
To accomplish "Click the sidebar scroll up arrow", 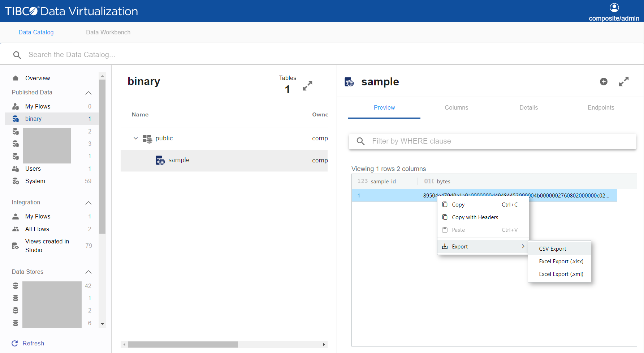I will coord(102,76).
